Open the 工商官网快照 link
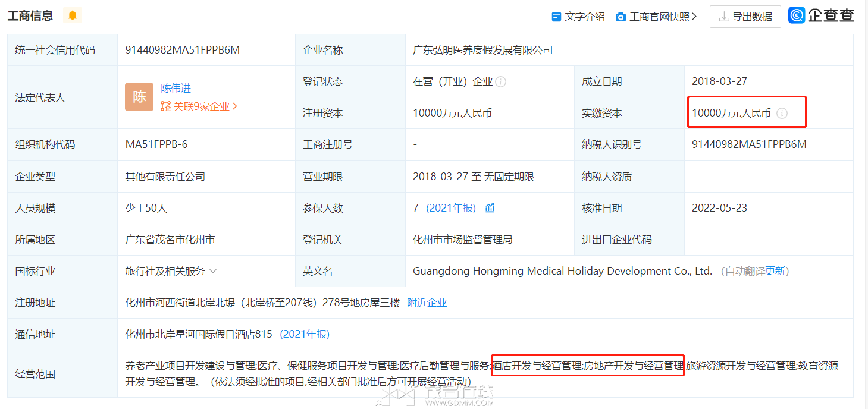The width and height of the screenshot is (868, 409). (x=660, y=17)
